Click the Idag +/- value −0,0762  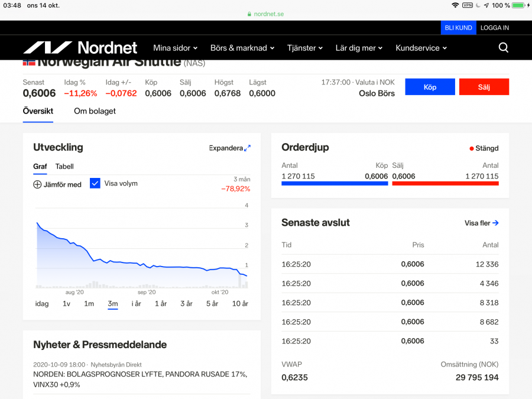click(121, 93)
